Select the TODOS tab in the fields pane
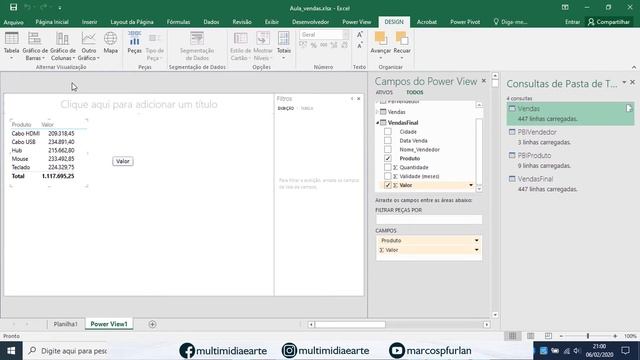The image size is (640, 360). pyautogui.click(x=415, y=93)
